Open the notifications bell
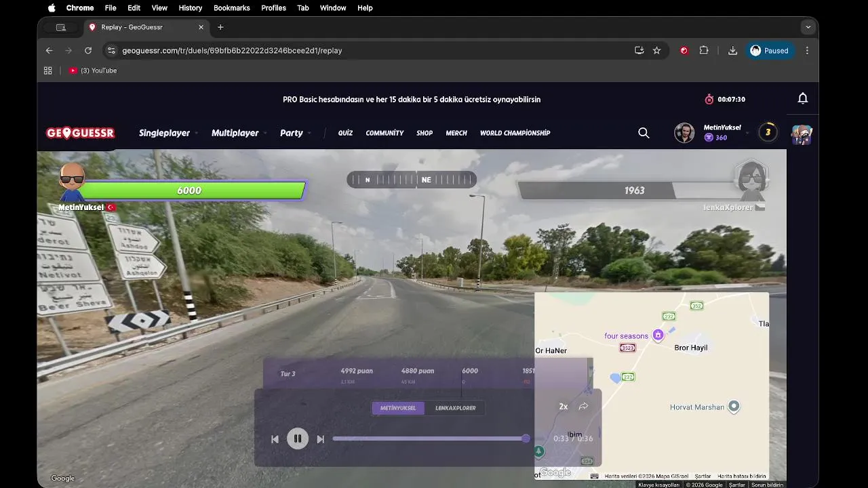This screenshot has height=488, width=868. click(802, 99)
